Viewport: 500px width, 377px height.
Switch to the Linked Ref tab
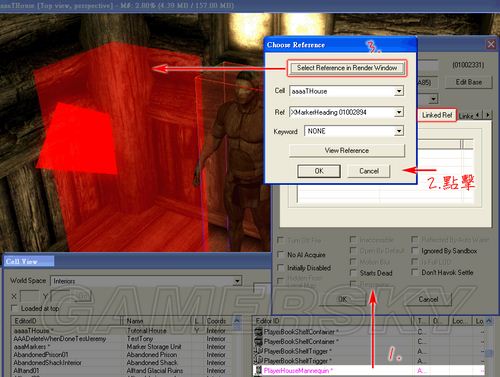pyautogui.click(x=437, y=115)
